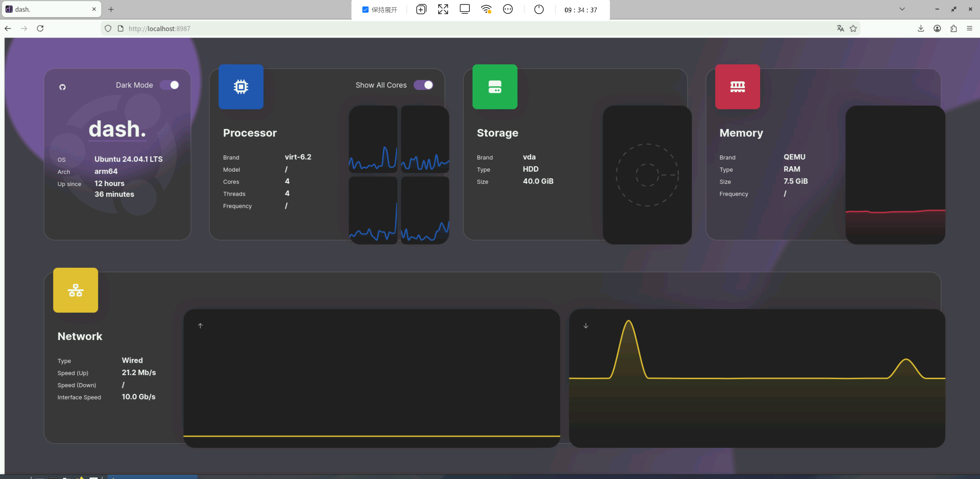Bookmark this page with the star icon
The height and width of the screenshot is (479, 980).
(x=853, y=28)
